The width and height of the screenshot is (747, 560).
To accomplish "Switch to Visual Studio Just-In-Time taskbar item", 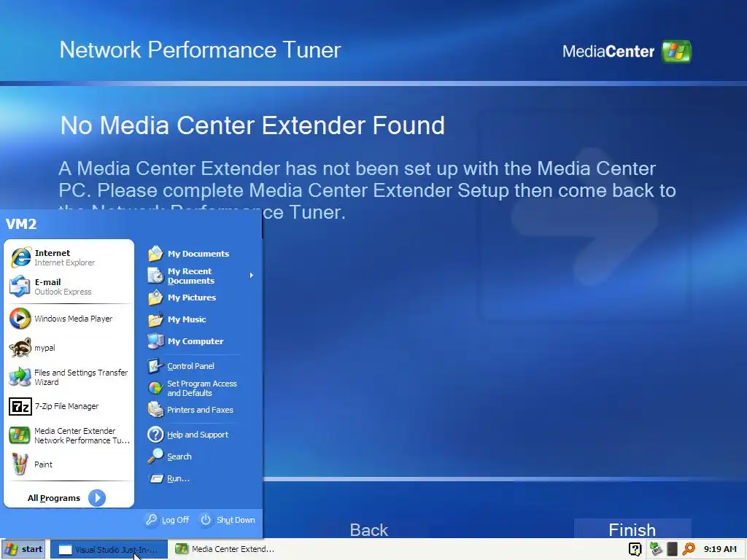I will [109, 550].
